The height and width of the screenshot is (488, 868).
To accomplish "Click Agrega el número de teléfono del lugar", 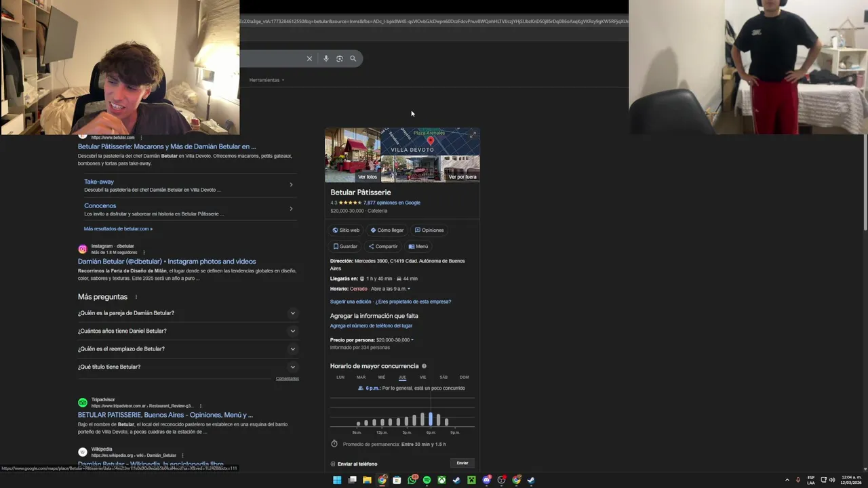I will click(371, 326).
